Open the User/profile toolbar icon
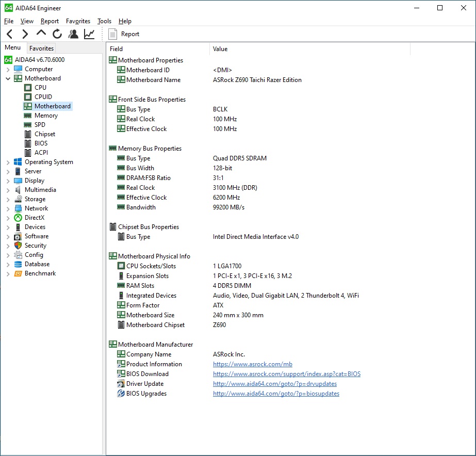Viewport: 476px width, 456px height. (73, 34)
